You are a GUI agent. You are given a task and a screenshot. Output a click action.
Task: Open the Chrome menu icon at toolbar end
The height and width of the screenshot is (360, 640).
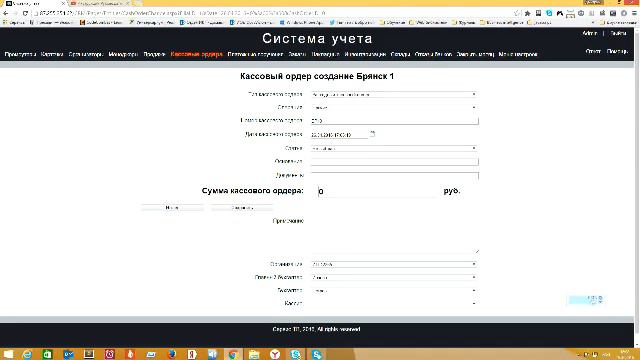pyautogui.click(x=634, y=13)
